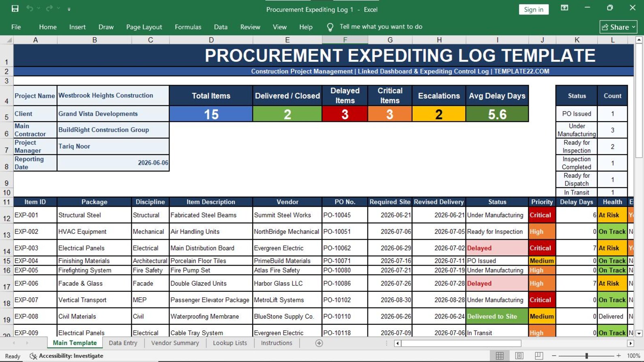
Task: Open the Help ribbon tab
Action: pyautogui.click(x=306, y=27)
